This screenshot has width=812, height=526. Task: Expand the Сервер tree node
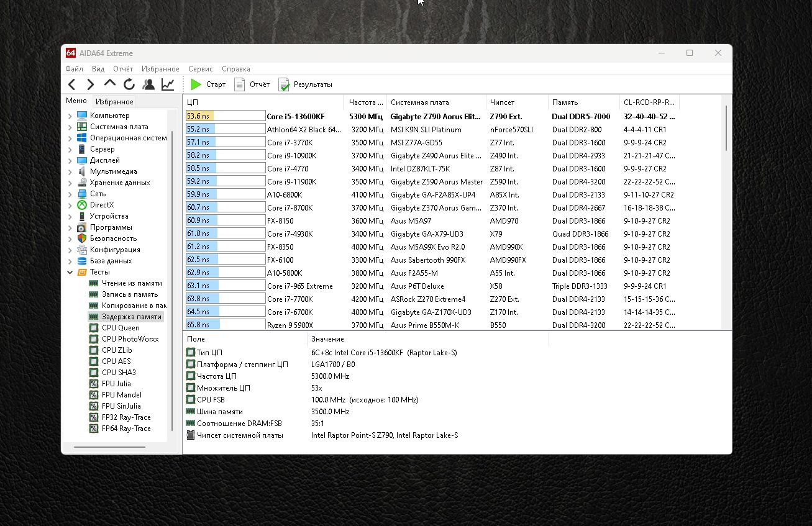(x=70, y=149)
